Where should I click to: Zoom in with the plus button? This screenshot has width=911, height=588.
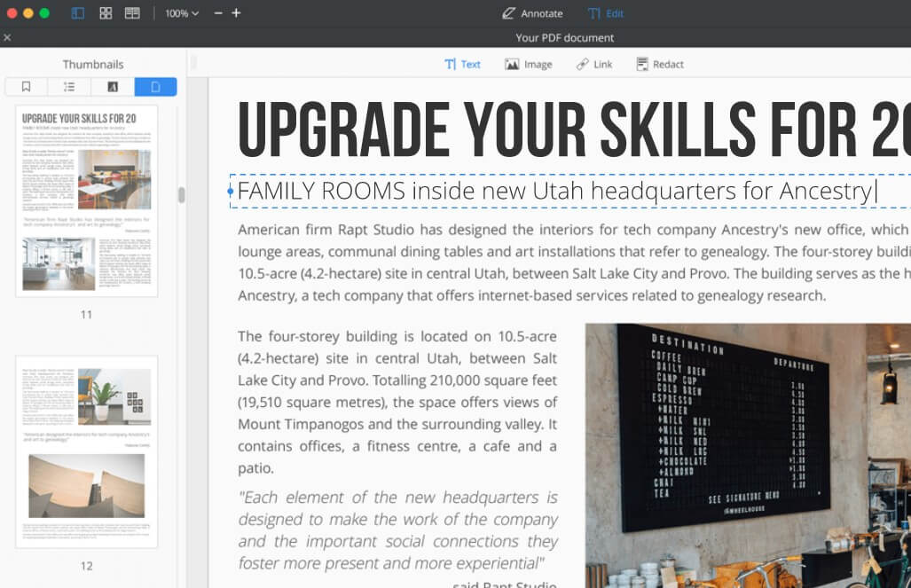coord(236,13)
